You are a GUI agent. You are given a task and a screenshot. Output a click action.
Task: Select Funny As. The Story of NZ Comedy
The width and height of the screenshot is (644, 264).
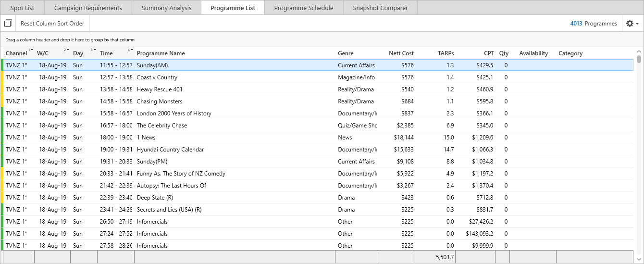click(317, 174)
